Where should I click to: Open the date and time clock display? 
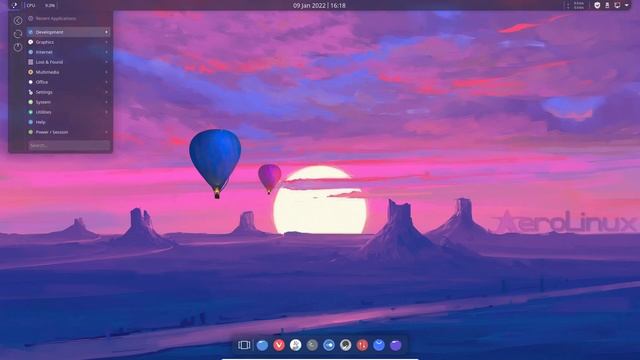[319, 5]
